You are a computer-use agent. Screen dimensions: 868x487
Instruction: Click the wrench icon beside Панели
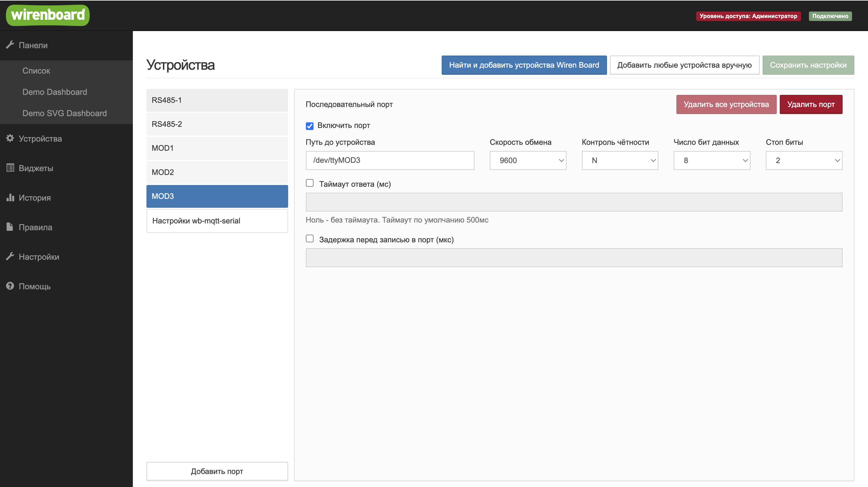[10, 45]
